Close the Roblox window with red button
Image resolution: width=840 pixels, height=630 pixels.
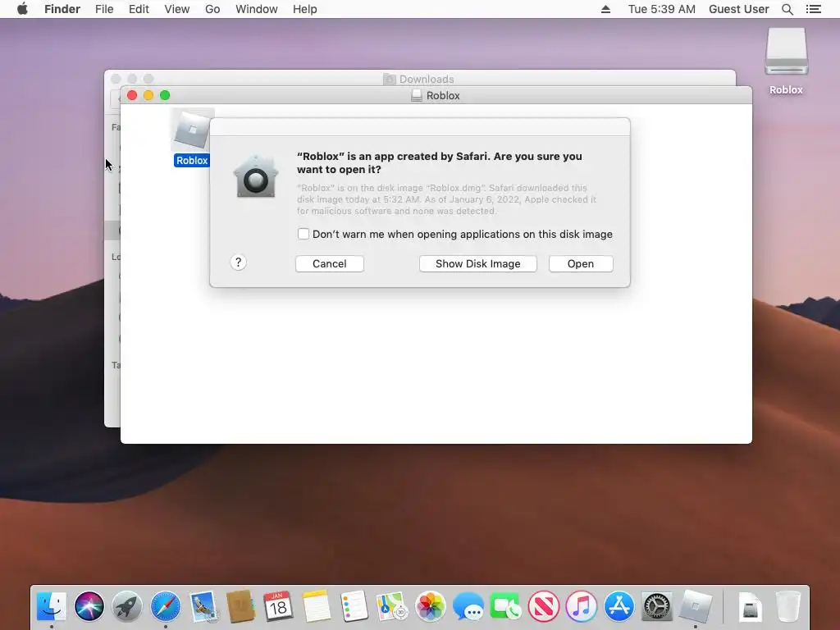tap(132, 95)
